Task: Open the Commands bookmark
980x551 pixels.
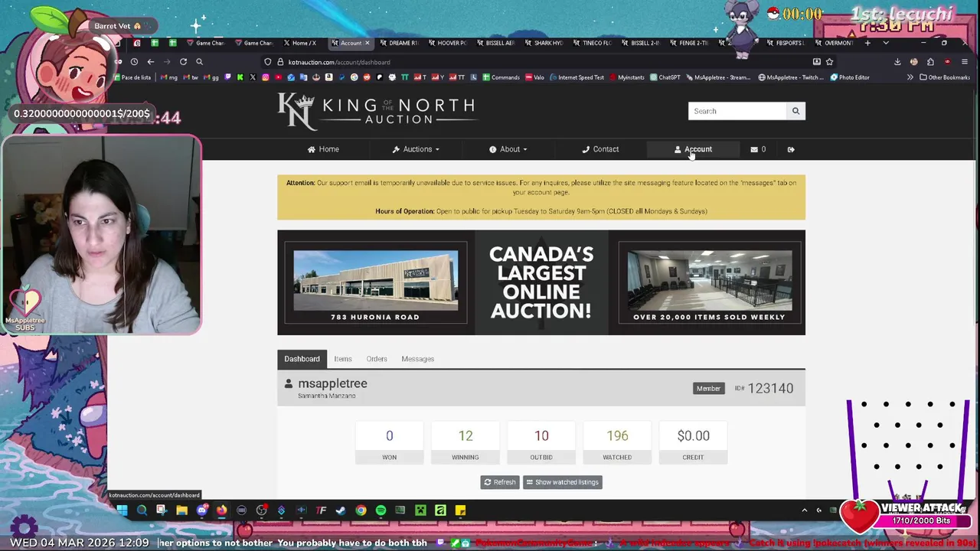Action: tap(501, 77)
